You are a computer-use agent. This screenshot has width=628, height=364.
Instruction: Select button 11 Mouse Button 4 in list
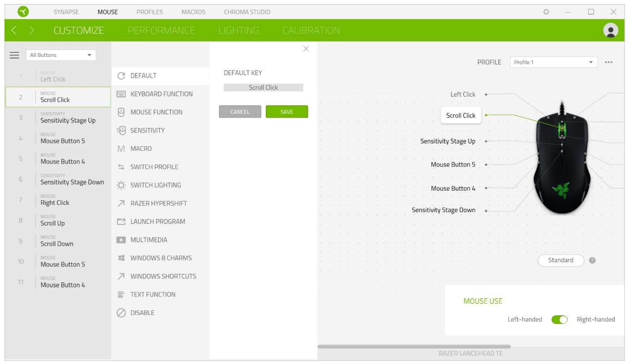pyautogui.click(x=58, y=282)
